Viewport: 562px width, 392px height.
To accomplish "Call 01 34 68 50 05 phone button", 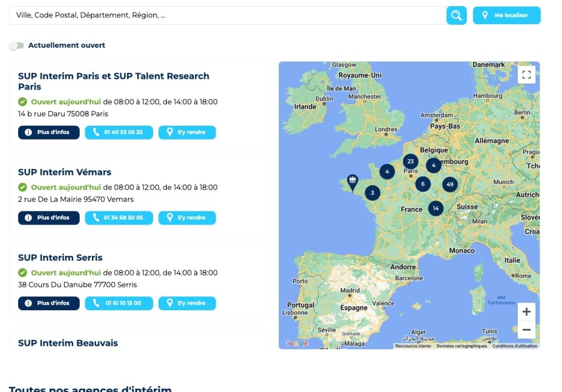I will point(119,218).
